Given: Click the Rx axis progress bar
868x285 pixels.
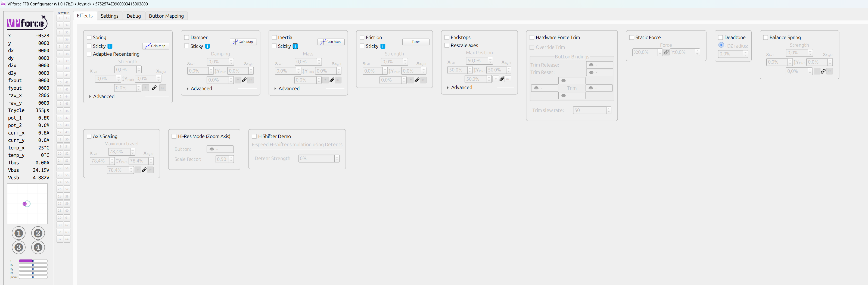Looking at the screenshot, I should [x=33, y=265].
